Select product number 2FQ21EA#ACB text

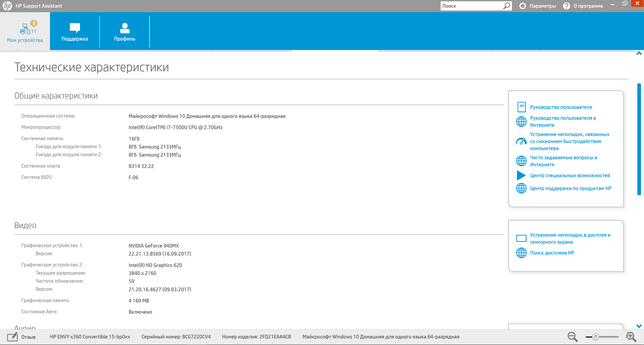point(275,337)
